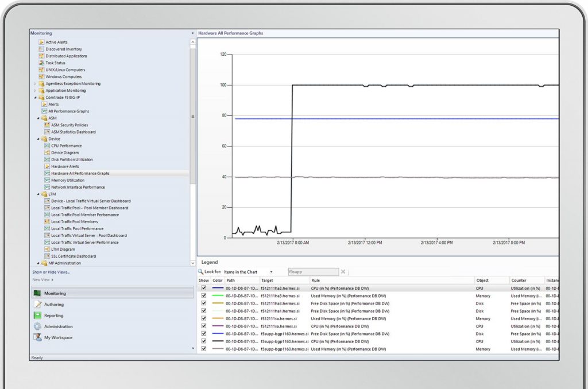Click the Task Status icon
This screenshot has width=588, height=389.
coord(41,63)
